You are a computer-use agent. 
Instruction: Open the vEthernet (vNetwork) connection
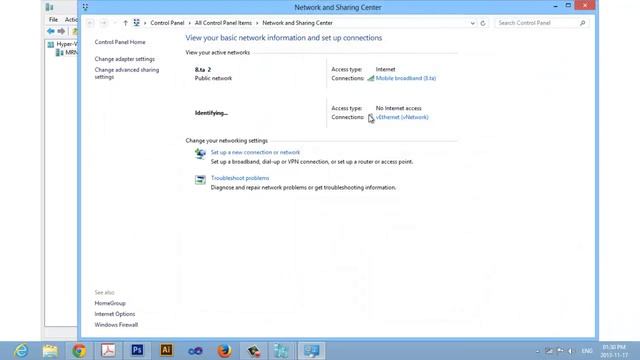click(402, 117)
